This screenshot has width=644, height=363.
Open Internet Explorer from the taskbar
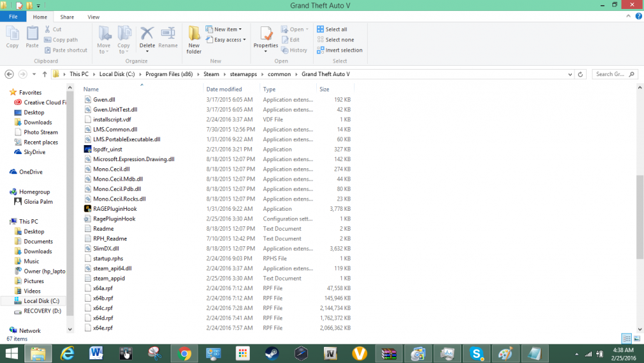coord(68,353)
